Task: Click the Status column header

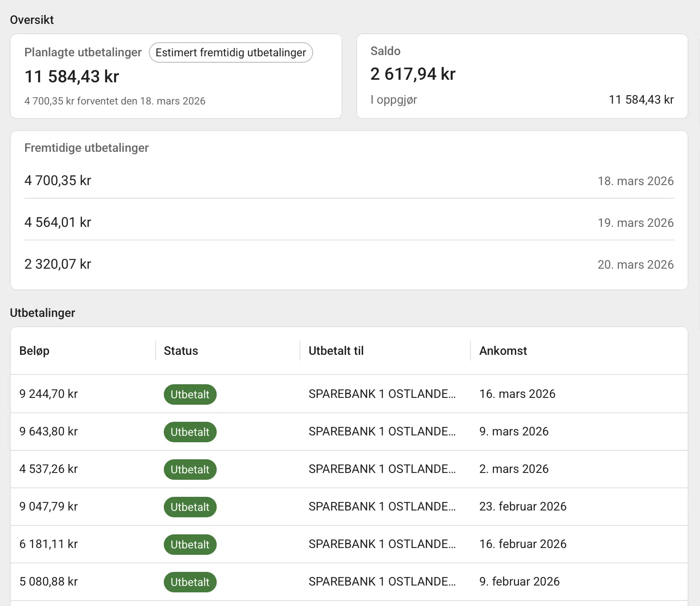Action: 181,351
